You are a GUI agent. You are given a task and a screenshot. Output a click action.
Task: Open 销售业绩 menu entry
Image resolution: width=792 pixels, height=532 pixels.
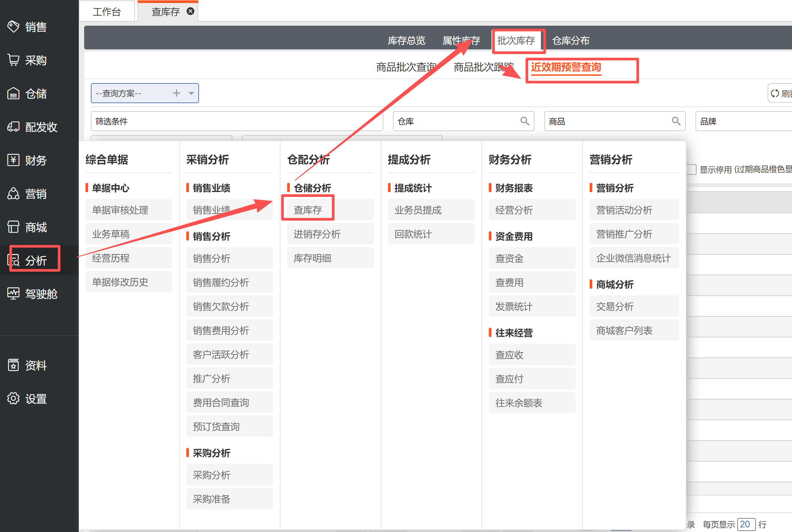point(230,210)
